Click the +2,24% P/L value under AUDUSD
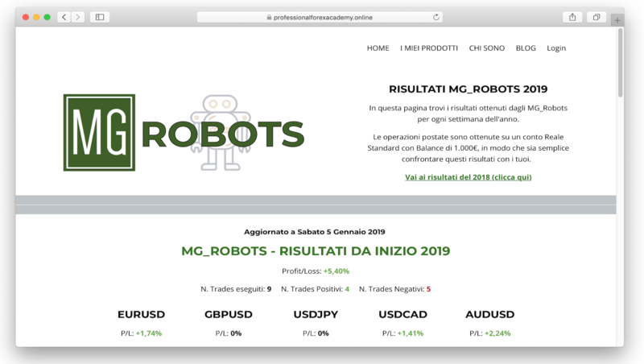This screenshot has width=644, height=364. [497, 333]
